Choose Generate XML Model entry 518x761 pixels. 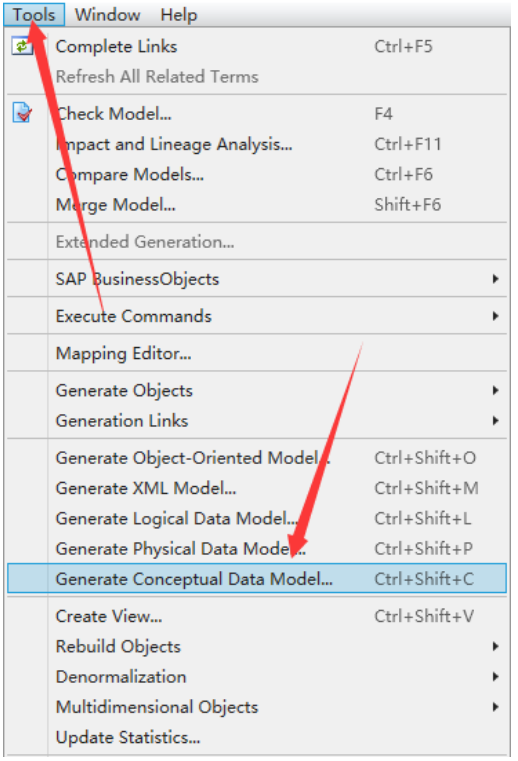(x=257, y=488)
